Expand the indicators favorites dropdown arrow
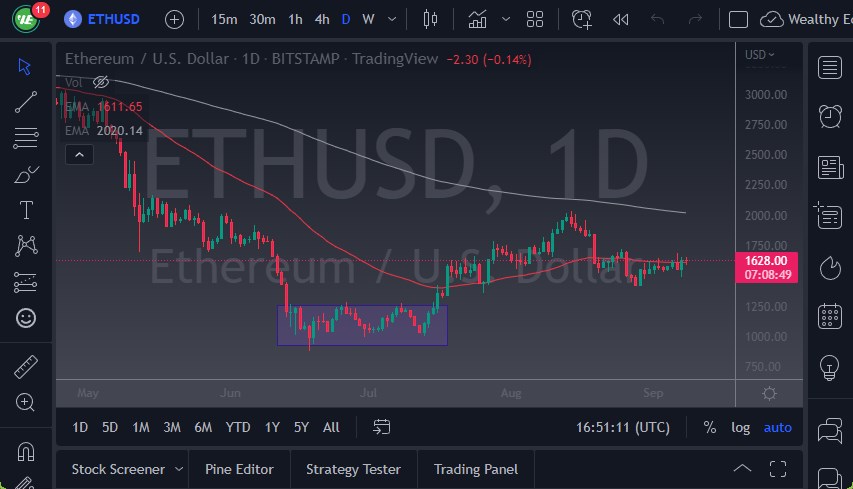Viewport: 853px width, 489px height. tap(506, 20)
